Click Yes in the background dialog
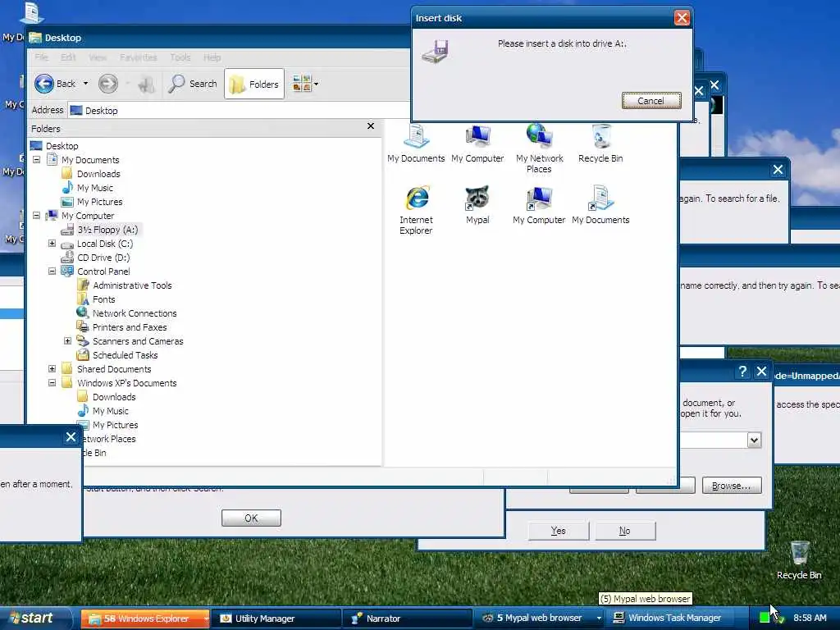Viewport: 840px width, 630px height. (x=558, y=531)
